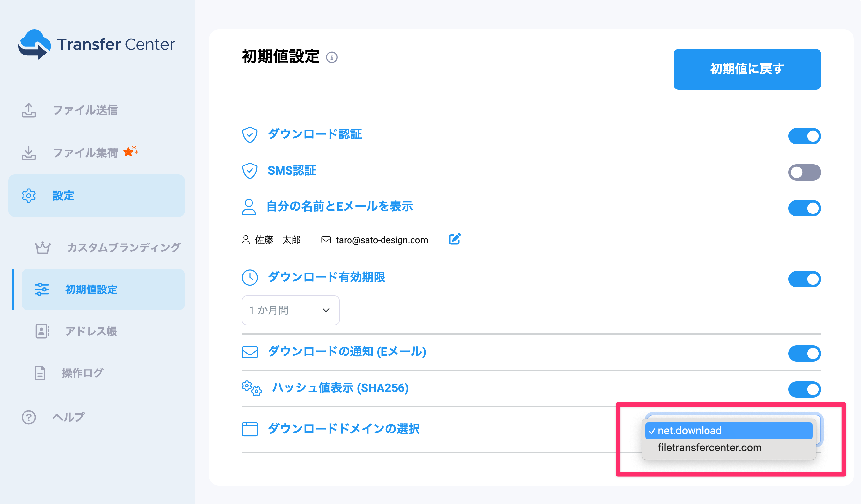Enable SMS認証
The height and width of the screenshot is (504, 861).
(x=804, y=172)
